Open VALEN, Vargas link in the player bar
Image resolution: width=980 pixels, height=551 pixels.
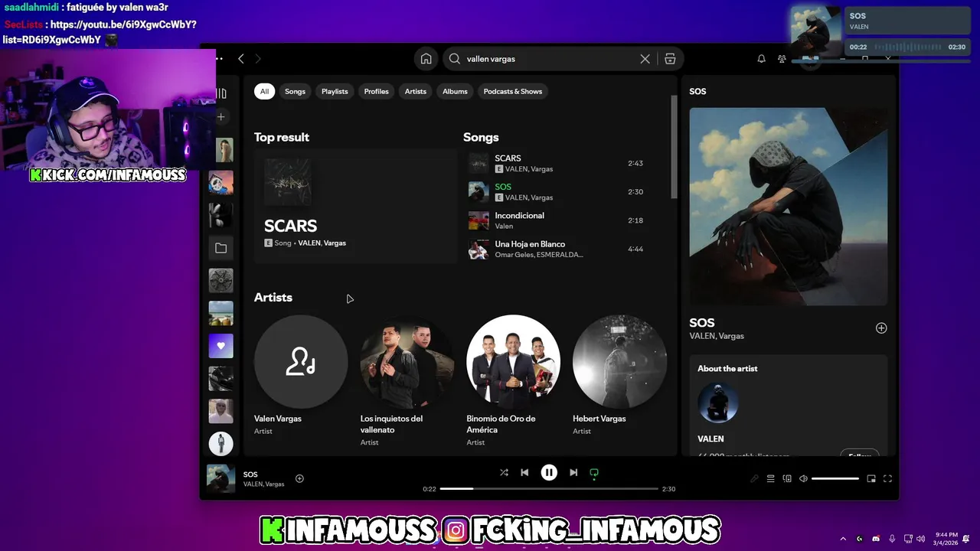(x=263, y=484)
